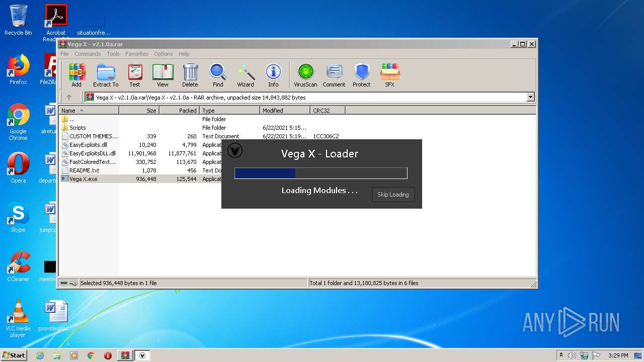Show hidden system tray icons arrow
644x362 pixels.
coord(561,355)
